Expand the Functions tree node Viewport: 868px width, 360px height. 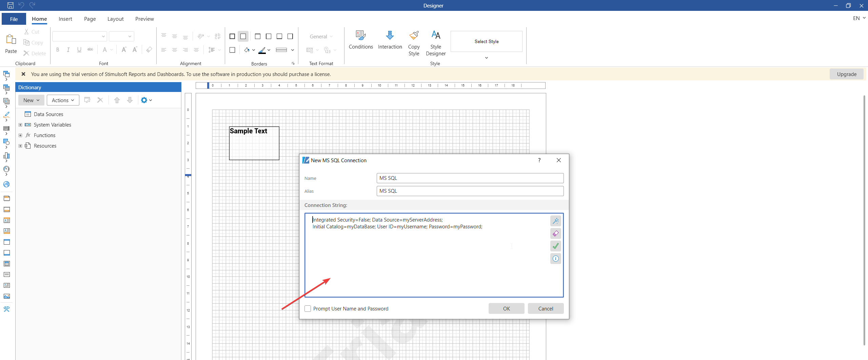20,135
